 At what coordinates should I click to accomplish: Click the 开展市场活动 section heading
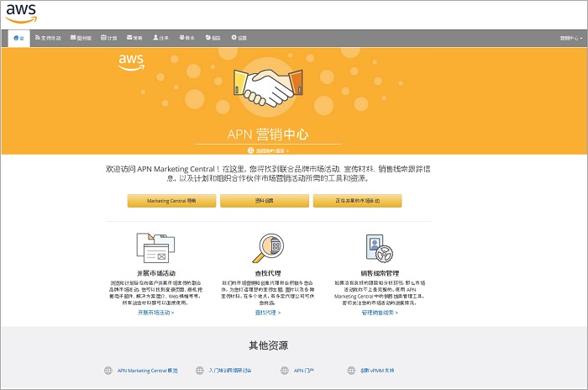point(156,273)
